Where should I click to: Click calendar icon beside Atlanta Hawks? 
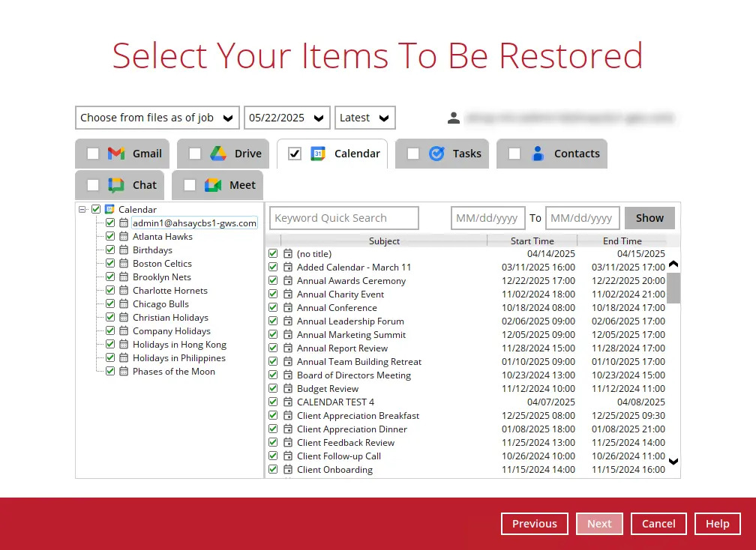[124, 237]
